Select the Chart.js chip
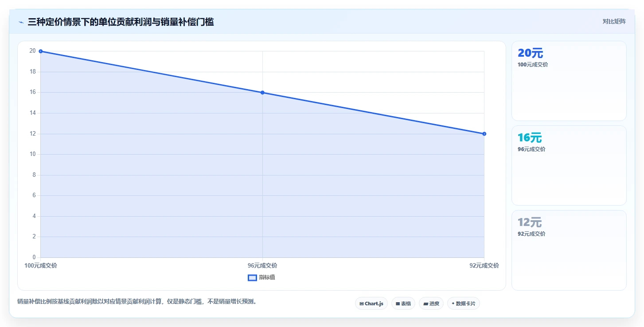Image resolution: width=644 pixels, height=327 pixels. (x=371, y=304)
